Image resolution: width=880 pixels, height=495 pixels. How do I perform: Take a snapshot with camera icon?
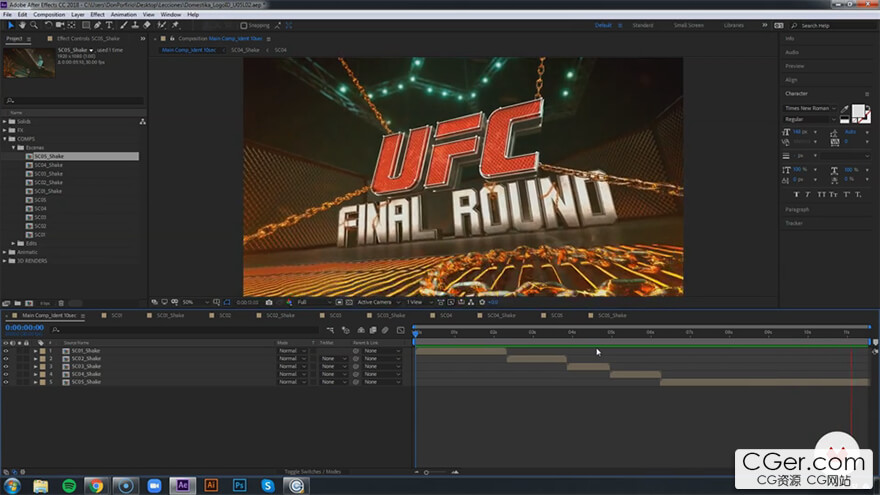269,302
